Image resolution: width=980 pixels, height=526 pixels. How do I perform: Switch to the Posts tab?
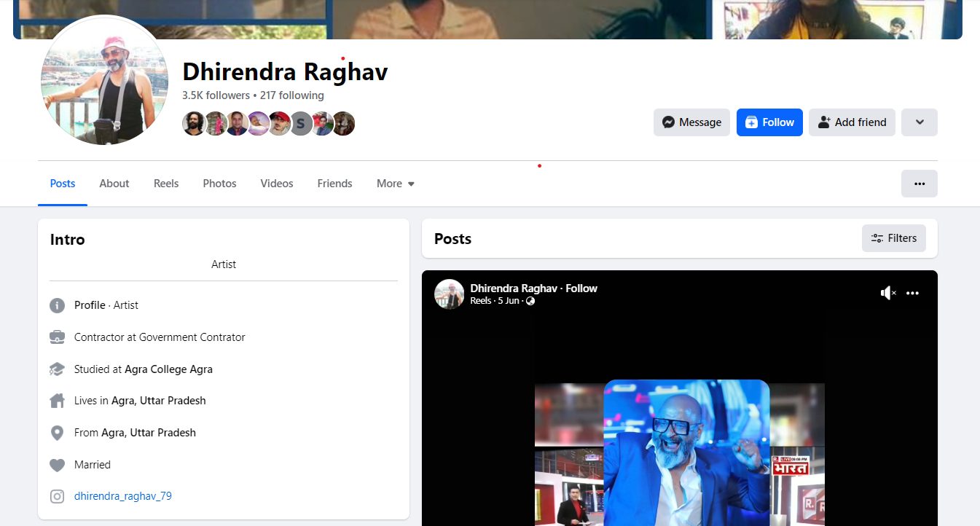click(x=63, y=184)
